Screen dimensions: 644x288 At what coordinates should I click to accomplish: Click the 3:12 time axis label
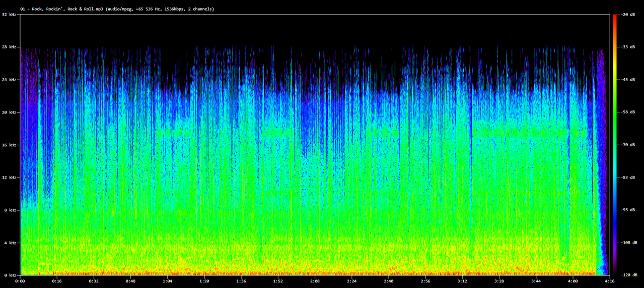pos(462,281)
